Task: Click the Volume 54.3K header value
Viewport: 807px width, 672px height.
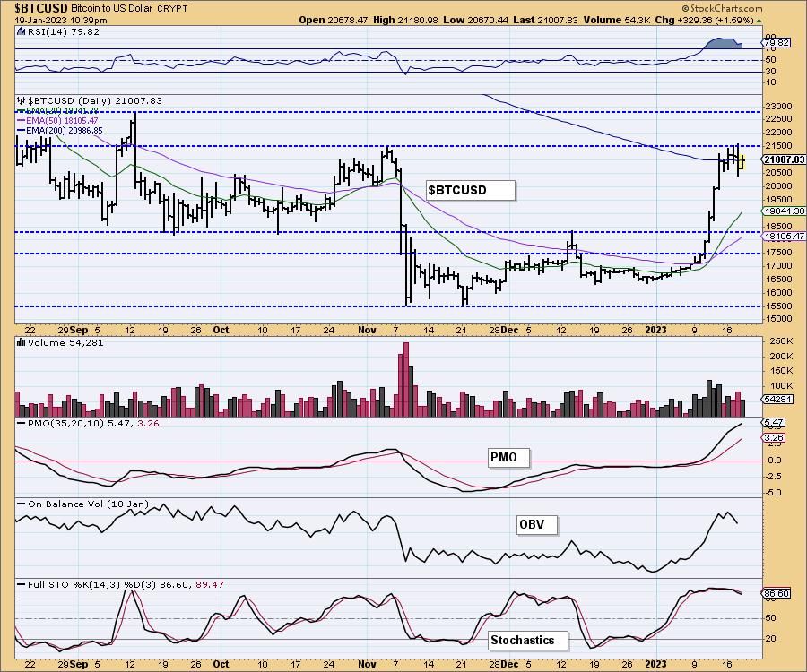Action: pos(617,20)
